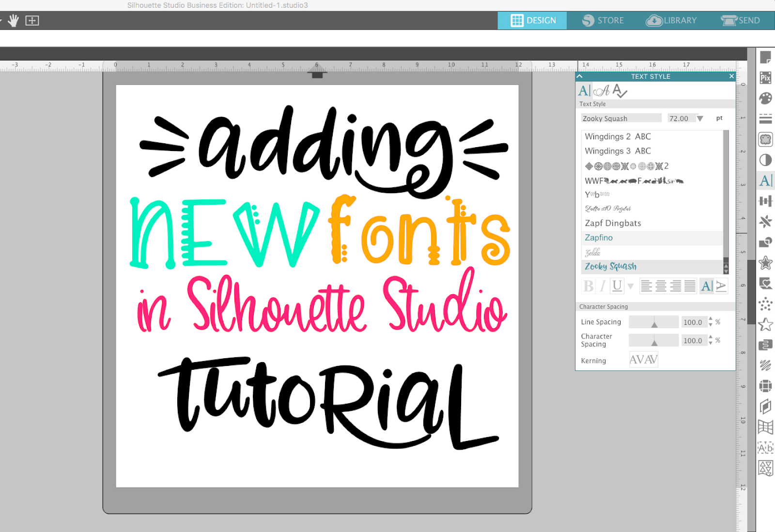The width and height of the screenshot is (775, 532).
Task: Select the basic Text Style A| tab
Action: point(584,91)
